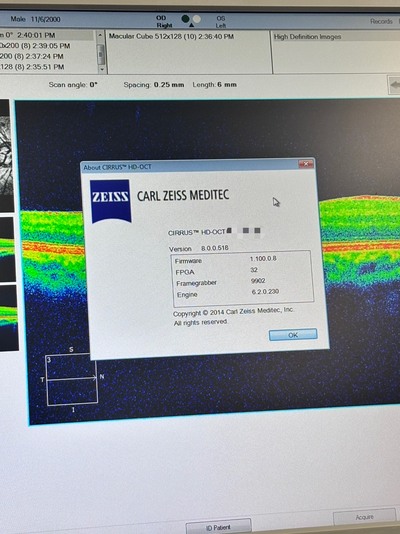Click the back arrow button at right
The width and height of the screenshot is (400, 534).
coord(395,85)
